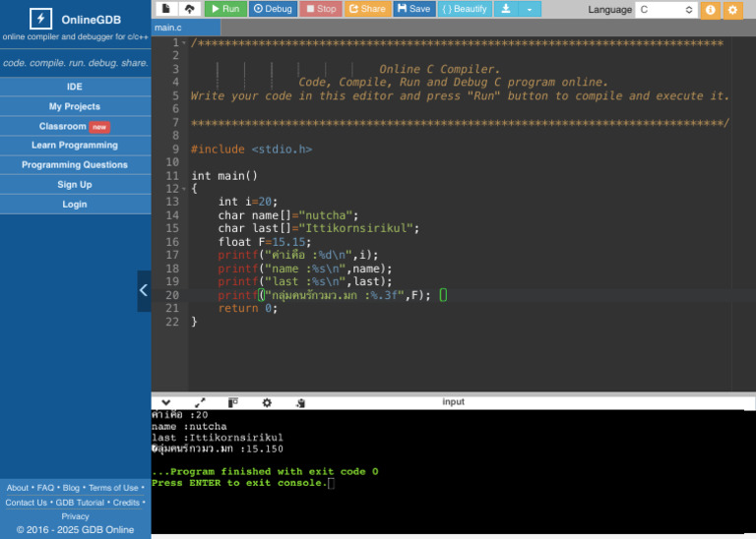
Task: Beautify the source code
Action: click(465, 9)
